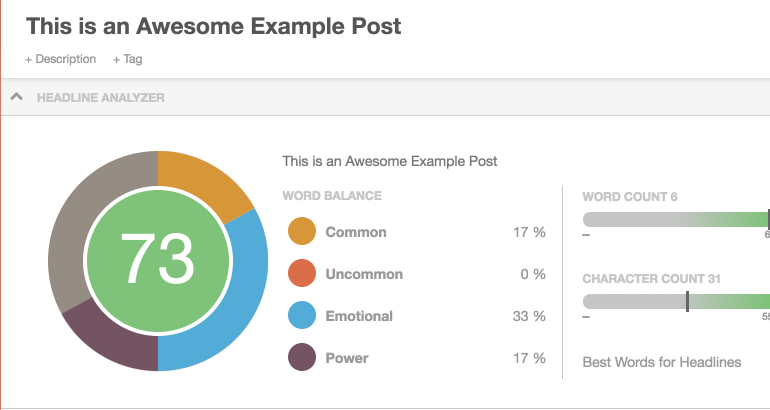Add a tag with + Tag

[128, 59]
